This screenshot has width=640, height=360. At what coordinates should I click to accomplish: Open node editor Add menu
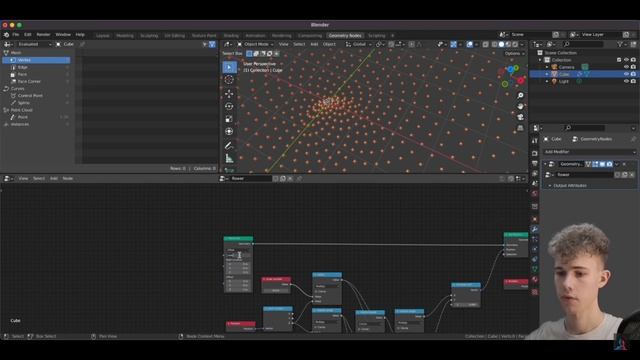(x=53, y=178)
